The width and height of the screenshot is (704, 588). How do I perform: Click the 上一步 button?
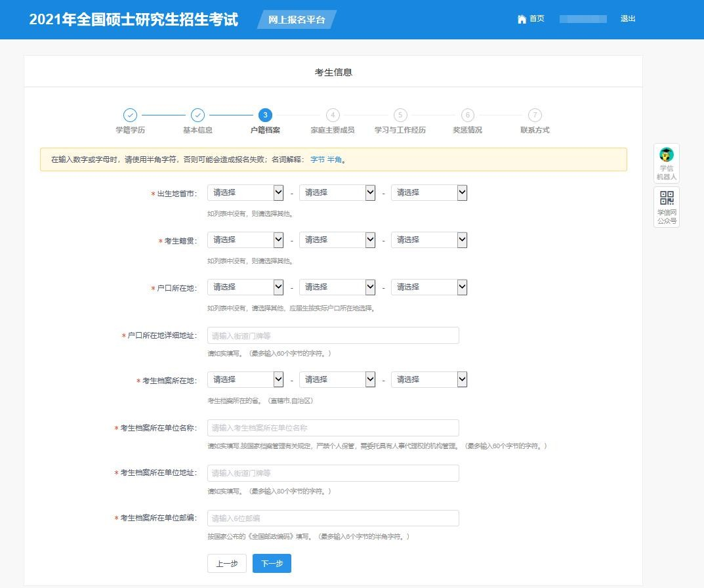(227, 564)
